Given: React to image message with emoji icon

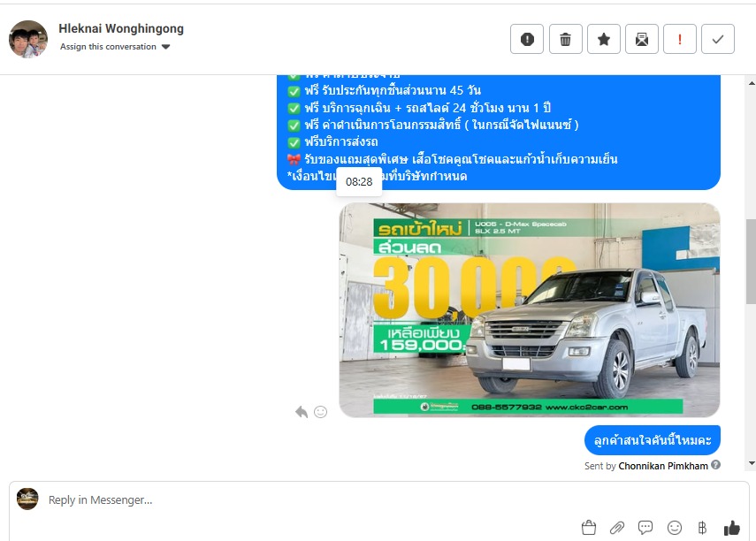Looking at the screenshot, I should coord(321,412).
